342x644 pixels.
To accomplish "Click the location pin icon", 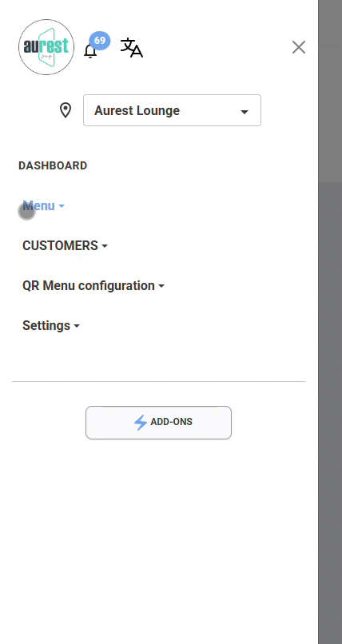I will click(x=66, y=110).
